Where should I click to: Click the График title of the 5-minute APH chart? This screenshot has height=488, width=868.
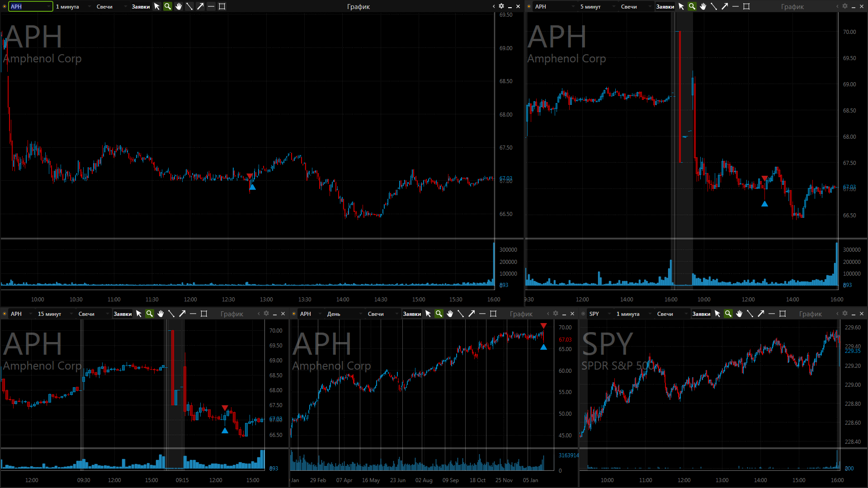[793, 6]
